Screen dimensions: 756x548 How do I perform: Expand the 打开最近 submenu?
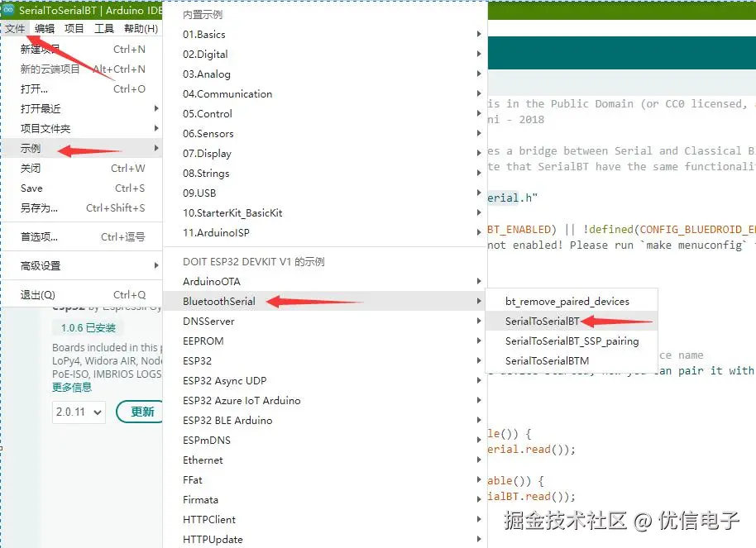pyautogui.click(x=83, y=108)
